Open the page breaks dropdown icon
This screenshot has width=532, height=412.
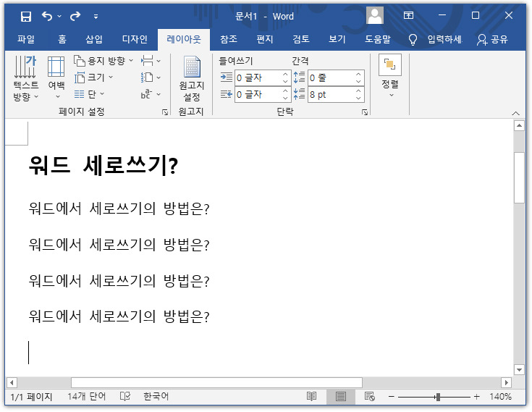coord(151,61)
